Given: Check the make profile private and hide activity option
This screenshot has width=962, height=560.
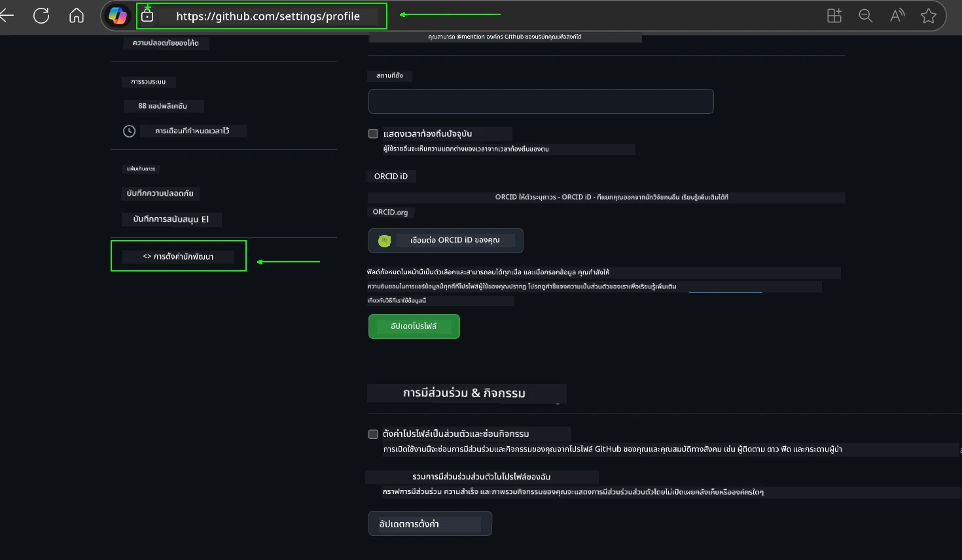Looking at the screenshot, I should [373, 434].
